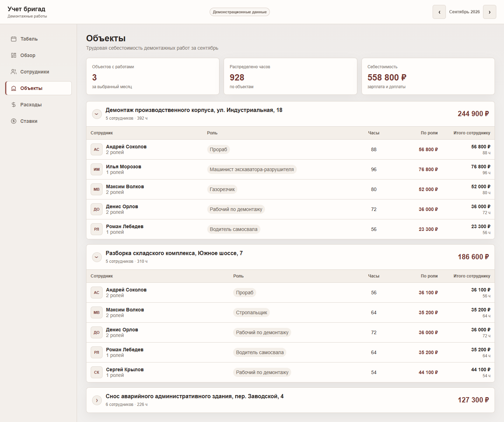Click the people icon beside Сотрудники
This screenshot has height=422, width=504.
coord(14,72)
